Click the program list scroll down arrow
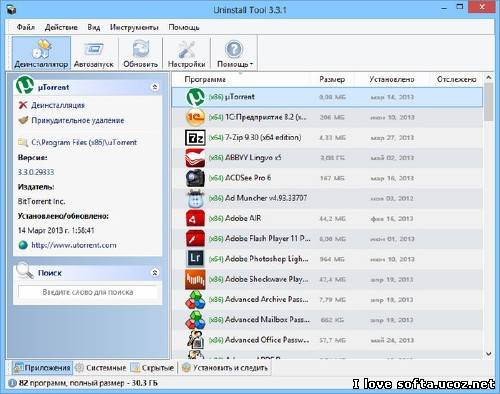500x394 pixels. pos(489,354)
